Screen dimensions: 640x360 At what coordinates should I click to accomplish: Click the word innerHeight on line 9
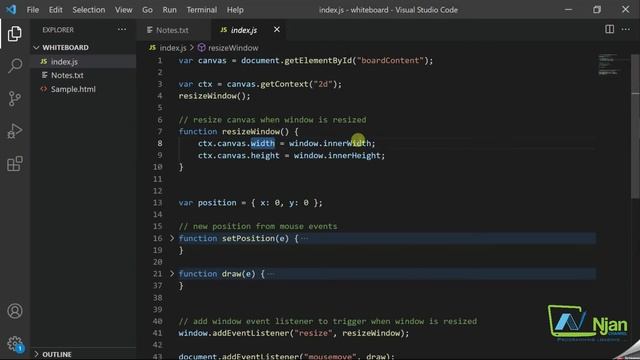point(354,155)
